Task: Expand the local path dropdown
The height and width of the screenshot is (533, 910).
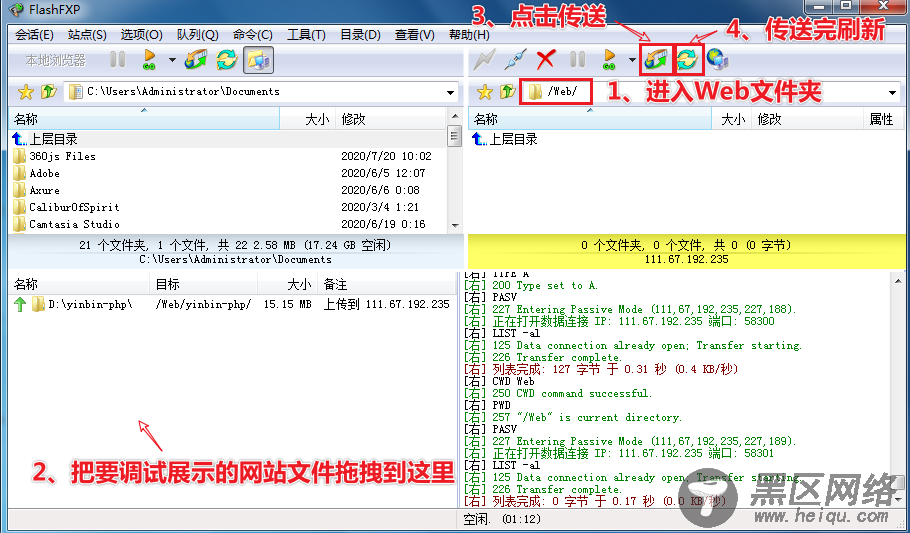Action: (x=450, y=92)
